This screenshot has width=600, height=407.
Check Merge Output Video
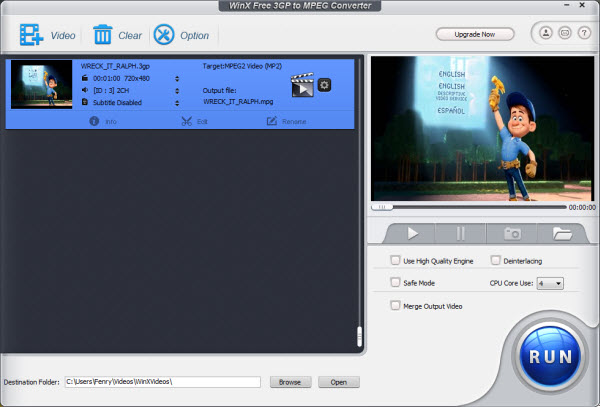coord(395,305)
